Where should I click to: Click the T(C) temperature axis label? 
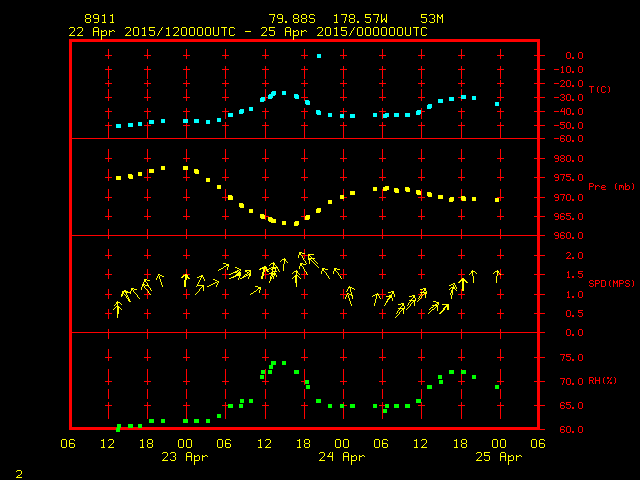click(600, 89)
